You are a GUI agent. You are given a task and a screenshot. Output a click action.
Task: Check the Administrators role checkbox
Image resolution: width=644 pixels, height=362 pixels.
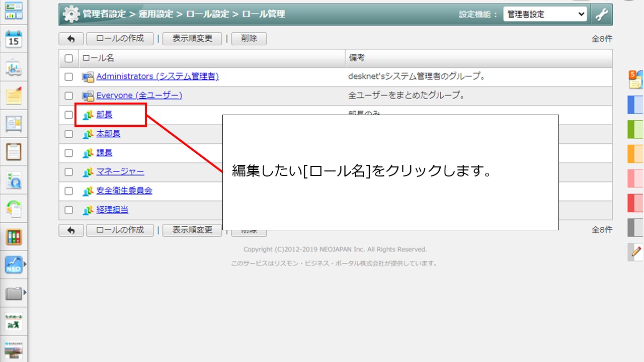(69, 77)
